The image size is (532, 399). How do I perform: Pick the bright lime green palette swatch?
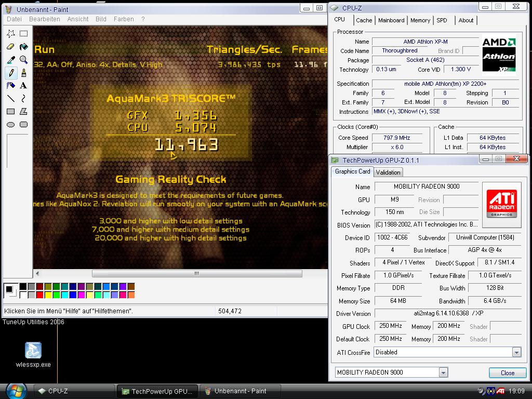56,295
